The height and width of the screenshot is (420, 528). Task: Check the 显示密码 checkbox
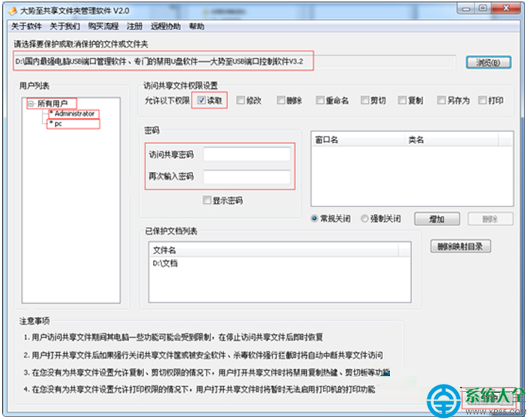coord(207,201)
